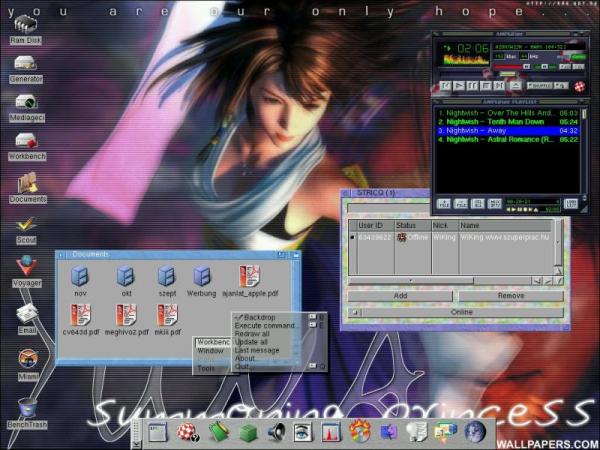Click the purple face dock icon
The height and width of the screenshot is (450, 600).
pyautogui.click(x=389, y=432)
